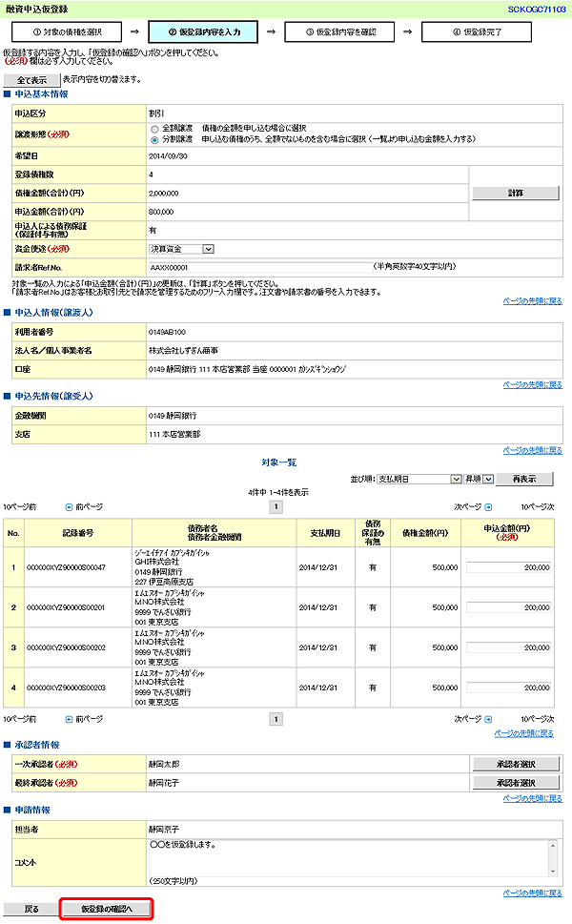Click the 前ページ arrow icon below the table

point(69,718)
